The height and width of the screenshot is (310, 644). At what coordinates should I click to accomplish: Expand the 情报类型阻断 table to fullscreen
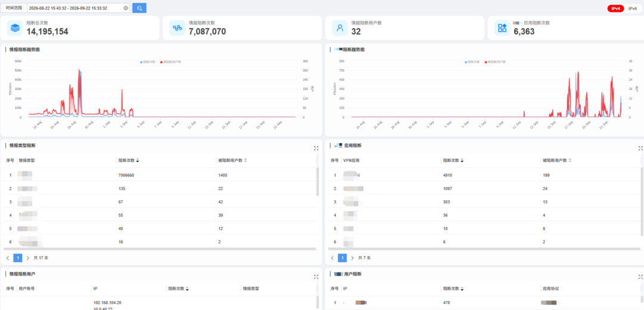pos(316,148)
